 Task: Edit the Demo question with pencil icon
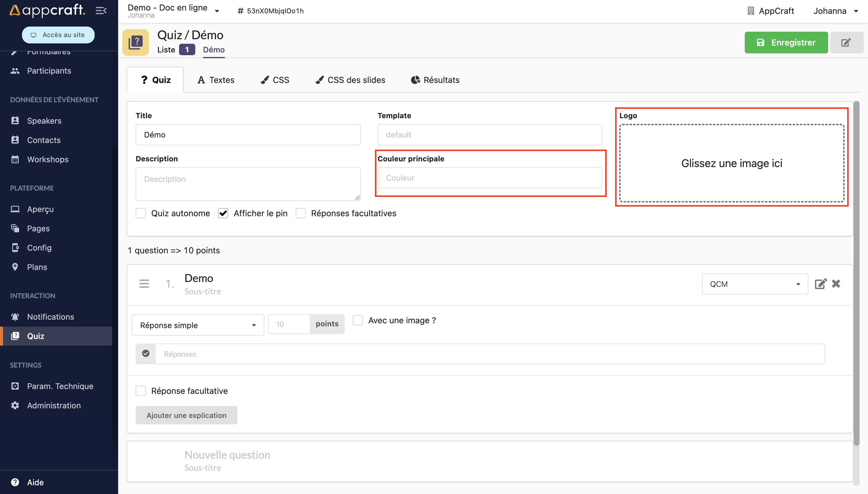[x=820, y=283]
